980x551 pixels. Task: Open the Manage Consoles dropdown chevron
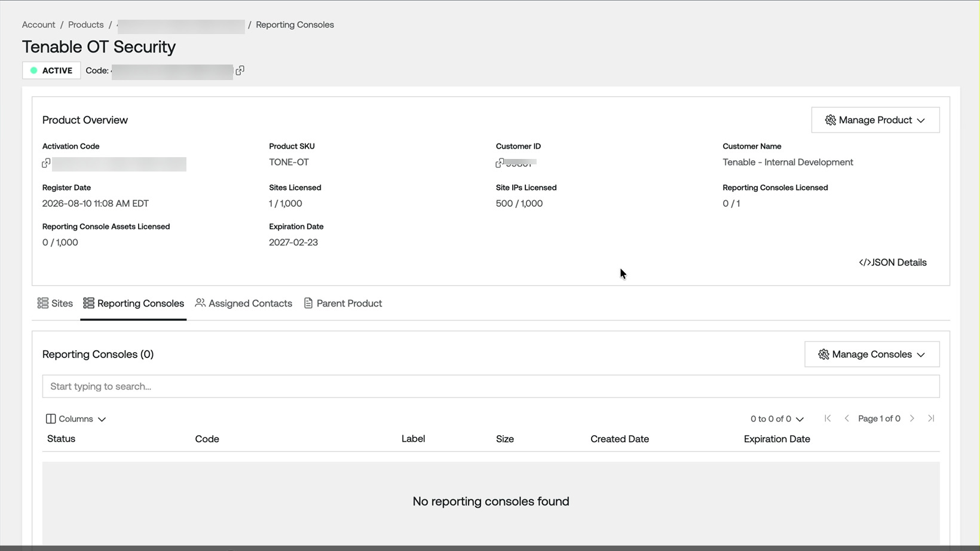(x=921, y=355)
